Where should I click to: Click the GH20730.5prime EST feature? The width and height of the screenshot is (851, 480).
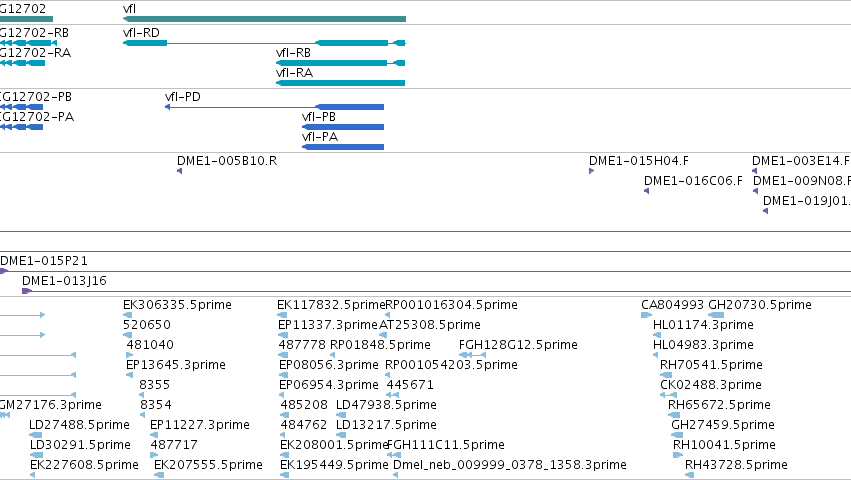tap(716, 315)
